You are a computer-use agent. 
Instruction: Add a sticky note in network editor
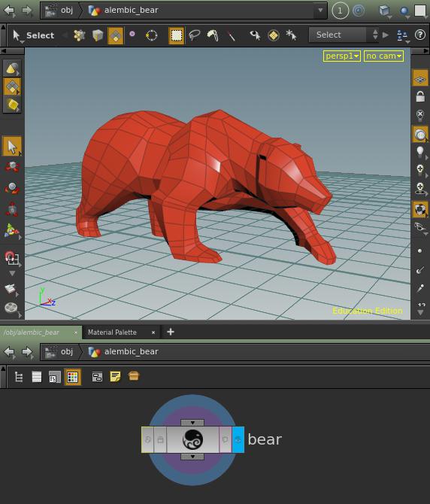tap(115, 376)
